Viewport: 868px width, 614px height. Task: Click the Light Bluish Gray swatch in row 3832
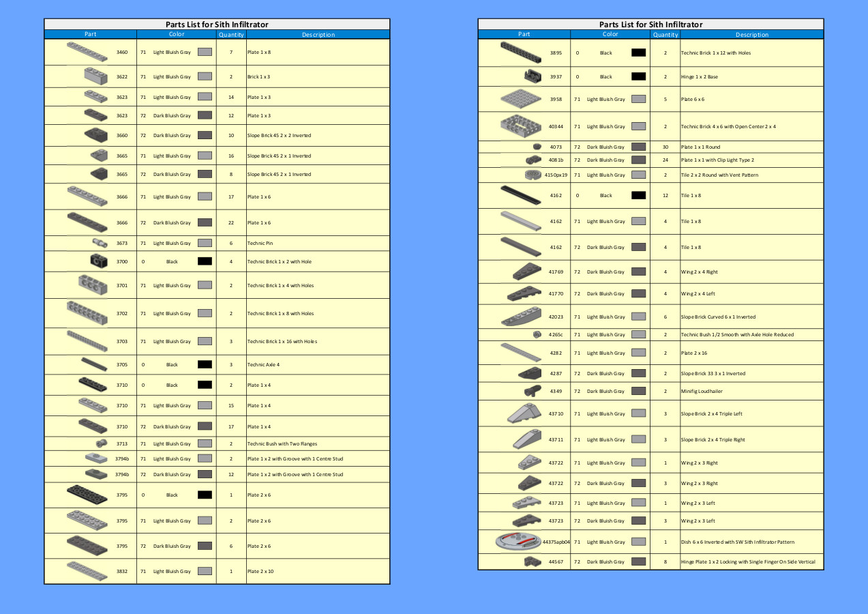[205, 571]
